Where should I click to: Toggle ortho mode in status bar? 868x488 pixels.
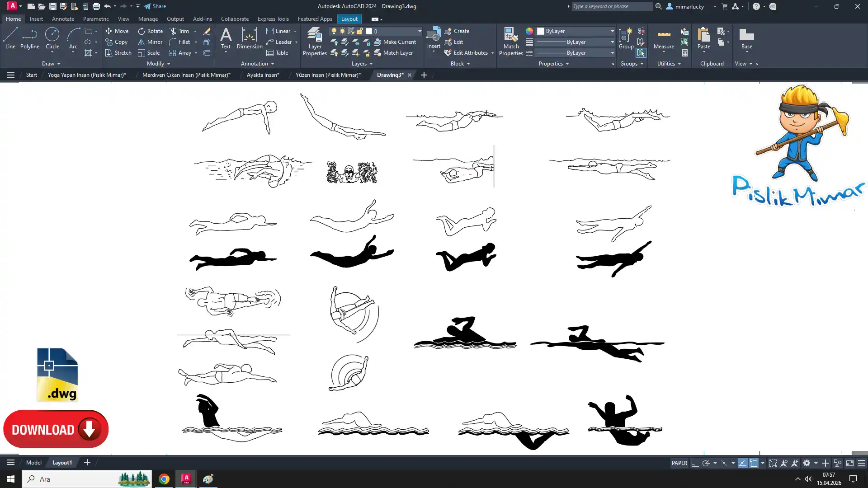click(x=695, y=463)
